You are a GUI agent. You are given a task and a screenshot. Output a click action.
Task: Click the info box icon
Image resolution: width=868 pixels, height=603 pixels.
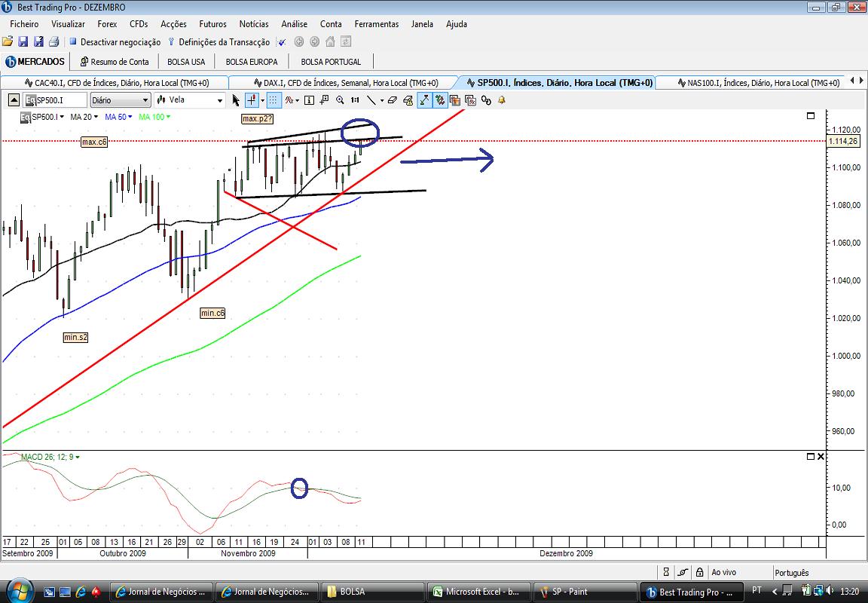coord(309,100)
